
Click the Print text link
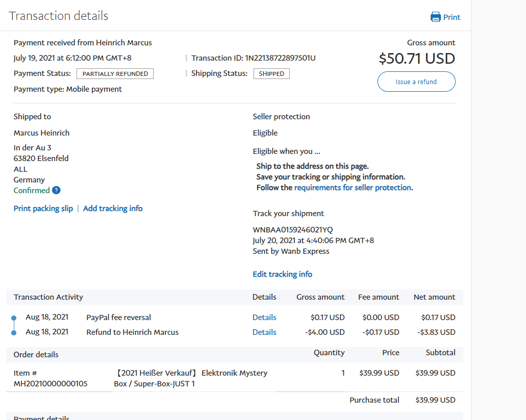tap(452, 17)
